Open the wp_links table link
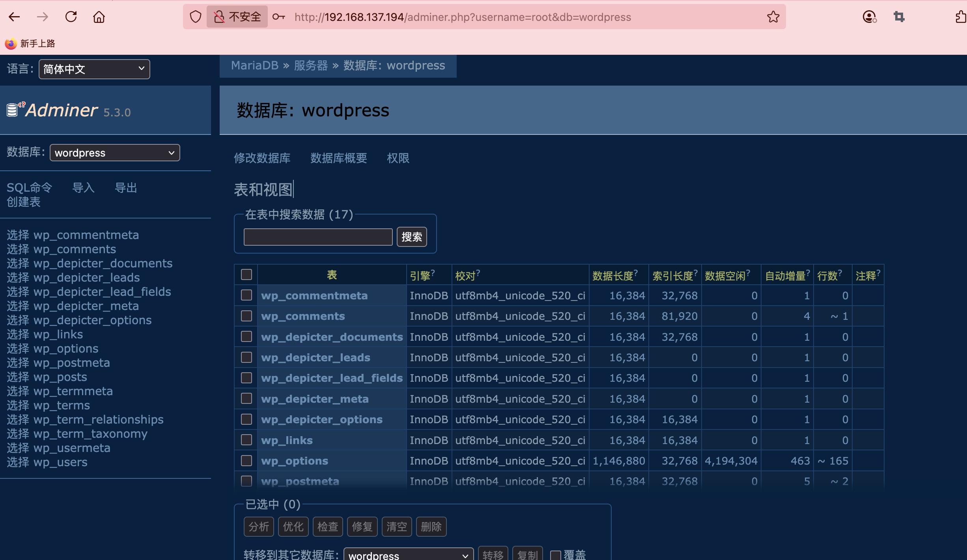Screen dimensions: 967x560 (x=287, y=440)
